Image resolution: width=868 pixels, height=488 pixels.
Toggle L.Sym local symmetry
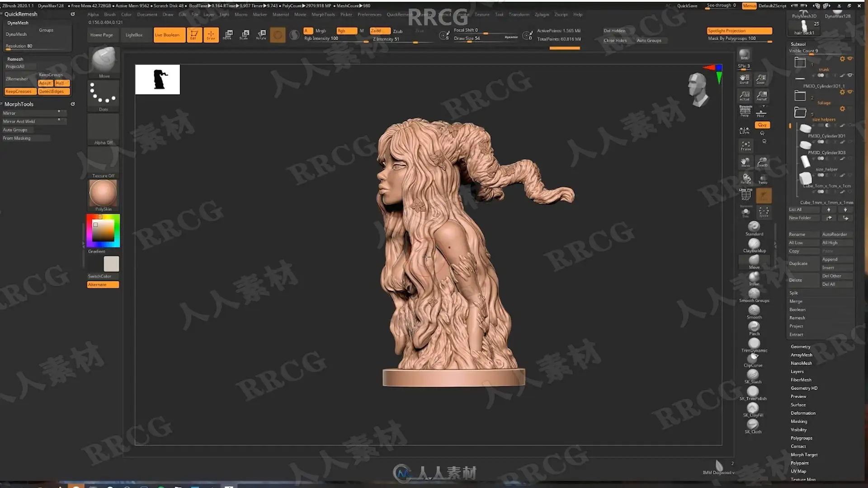pos(744,131)
